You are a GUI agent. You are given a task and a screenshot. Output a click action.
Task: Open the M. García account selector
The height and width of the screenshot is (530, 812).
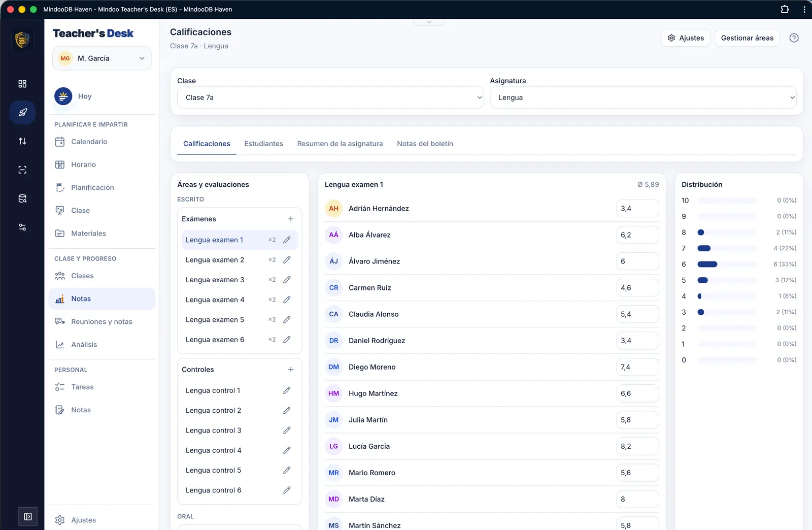(x=102, y=58)
